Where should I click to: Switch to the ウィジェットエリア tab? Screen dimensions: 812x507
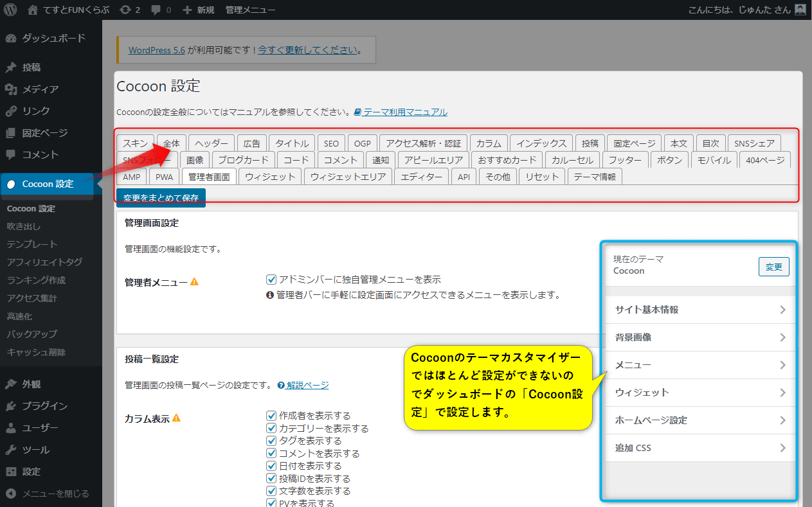click(348, 177)
